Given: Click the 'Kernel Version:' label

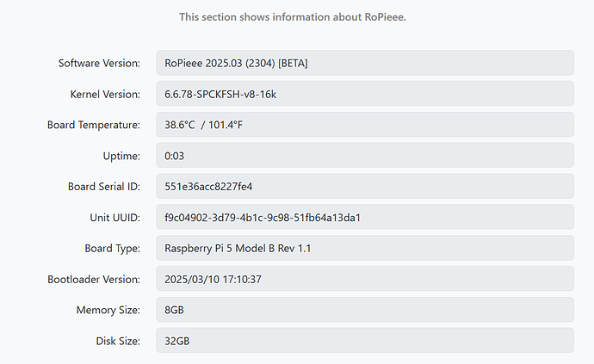Looking at the screenshot, I should click(105, 94).
